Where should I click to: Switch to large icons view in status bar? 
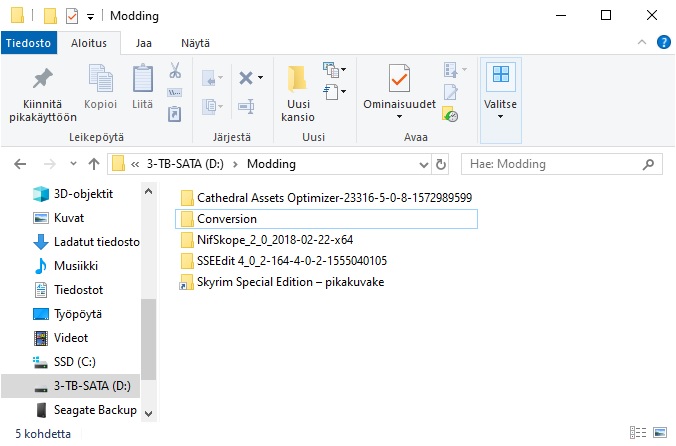tap(661, 434)
